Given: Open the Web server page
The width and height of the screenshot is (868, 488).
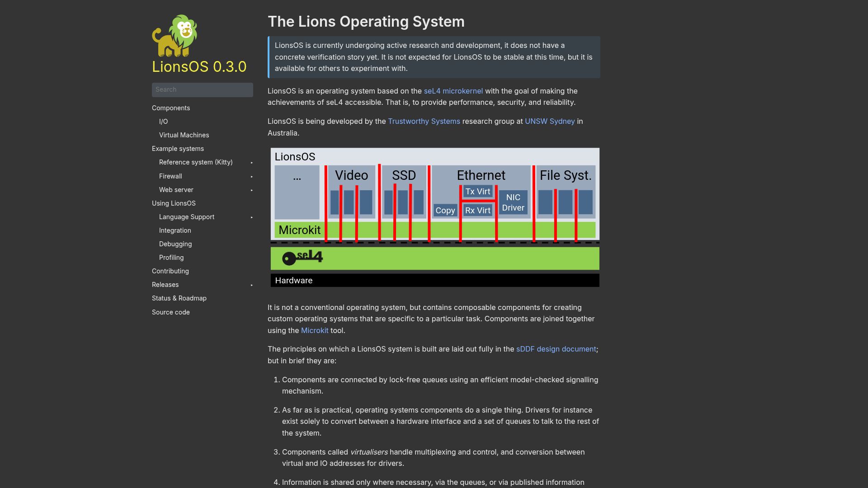Looking at the screenshot, I should click(x=176, y=190).
